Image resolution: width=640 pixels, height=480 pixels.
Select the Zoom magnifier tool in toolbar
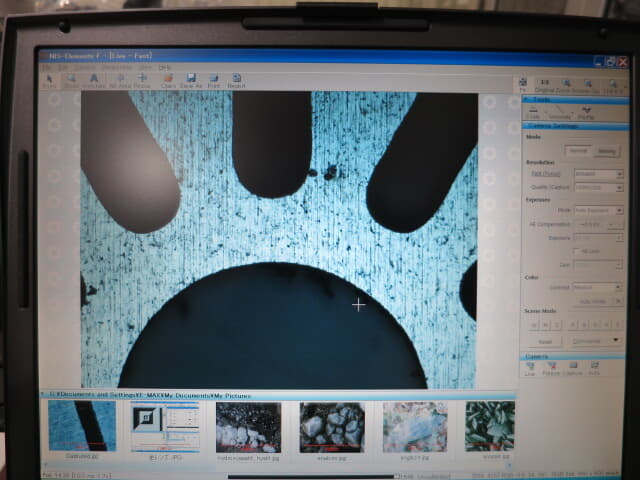coord(71,80)
